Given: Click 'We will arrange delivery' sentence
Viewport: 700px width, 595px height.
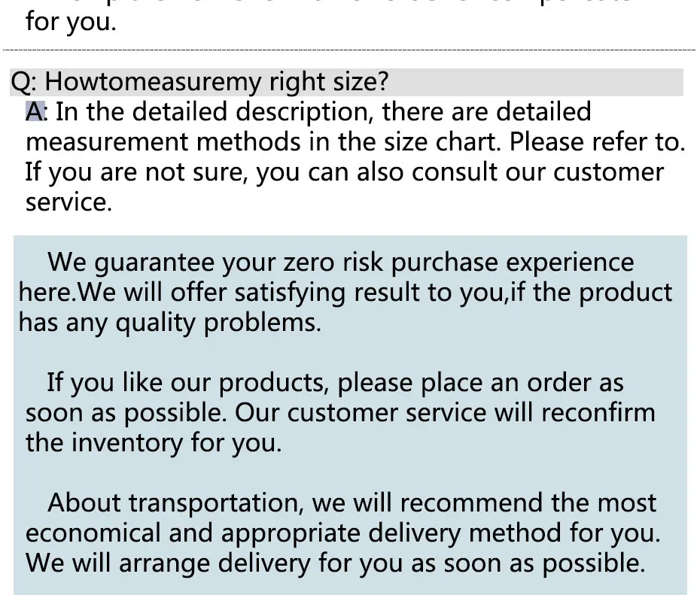Looking at the screenshot, I should tap(168, 563).
